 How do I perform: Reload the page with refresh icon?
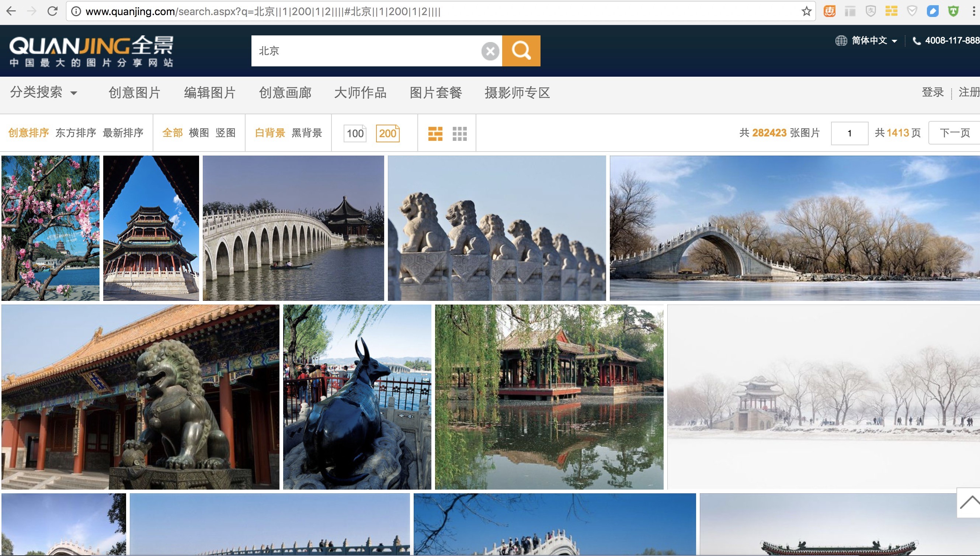pos(52,11)
